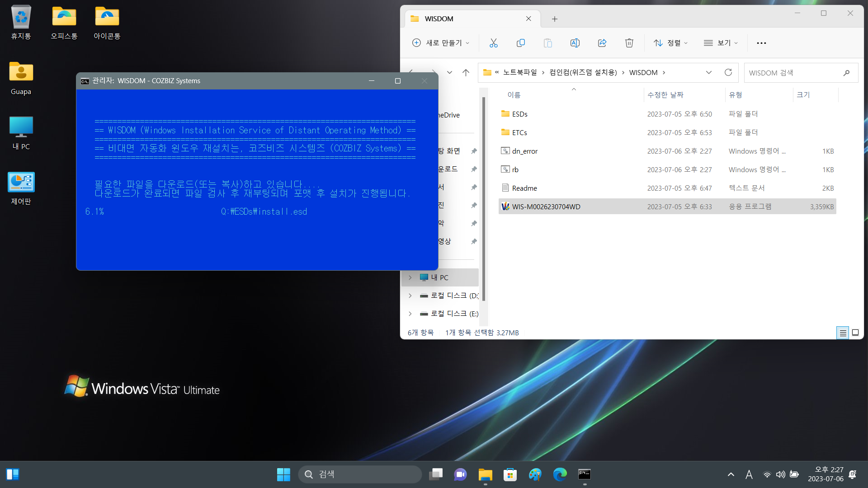The width and height of the screenshot is (868, 488).
Task: Click the WISDOM tab in Explorer
Action: pos(472,19)
